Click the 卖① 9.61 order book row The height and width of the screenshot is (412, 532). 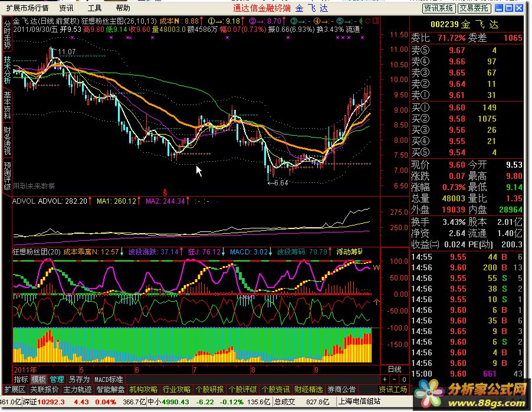pos(467,95)
